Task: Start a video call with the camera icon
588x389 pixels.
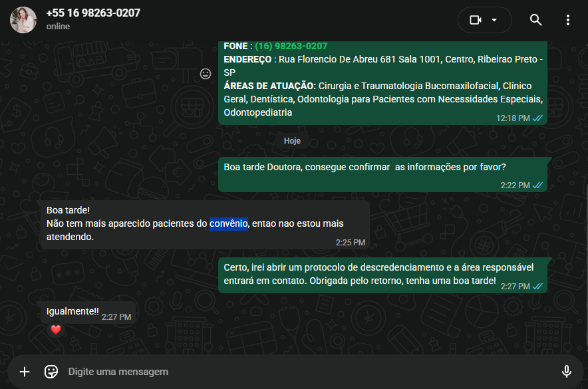Action: (x=475, y=20)
